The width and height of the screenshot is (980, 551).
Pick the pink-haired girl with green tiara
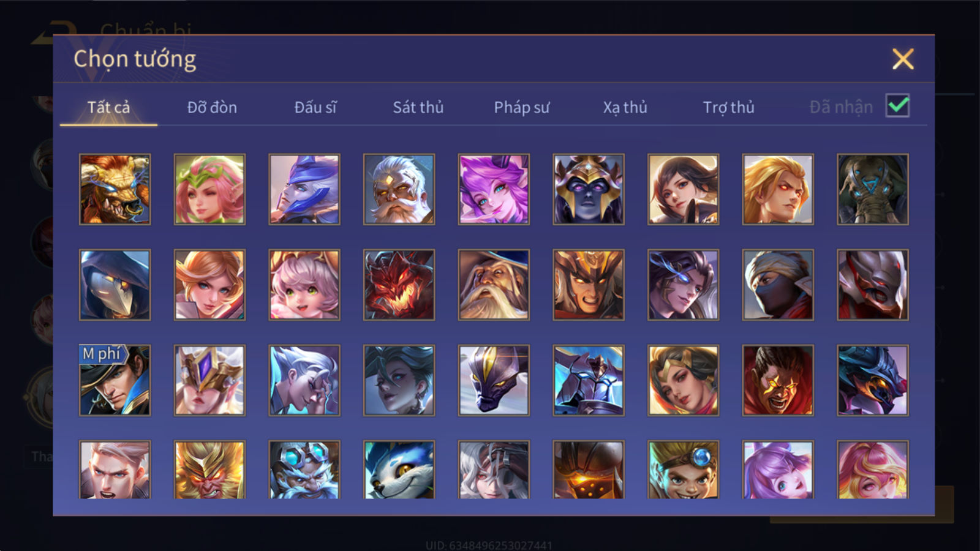tap(209, 189)
